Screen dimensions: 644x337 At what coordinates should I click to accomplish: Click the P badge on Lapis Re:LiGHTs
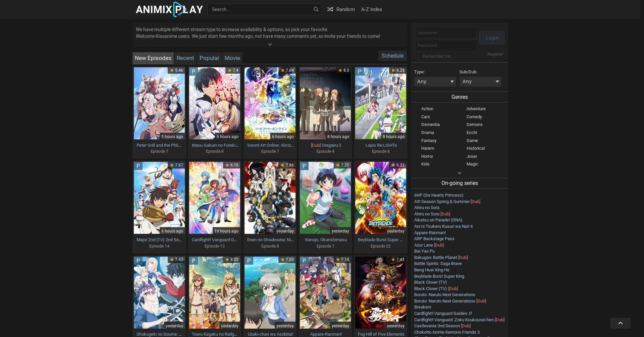[x=360, y=71]
